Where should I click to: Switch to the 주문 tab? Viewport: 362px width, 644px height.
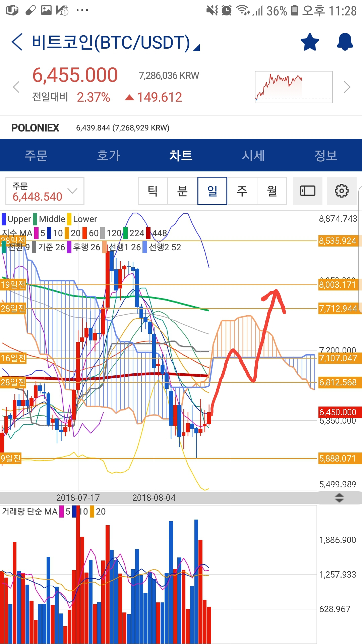pos(36,155)
